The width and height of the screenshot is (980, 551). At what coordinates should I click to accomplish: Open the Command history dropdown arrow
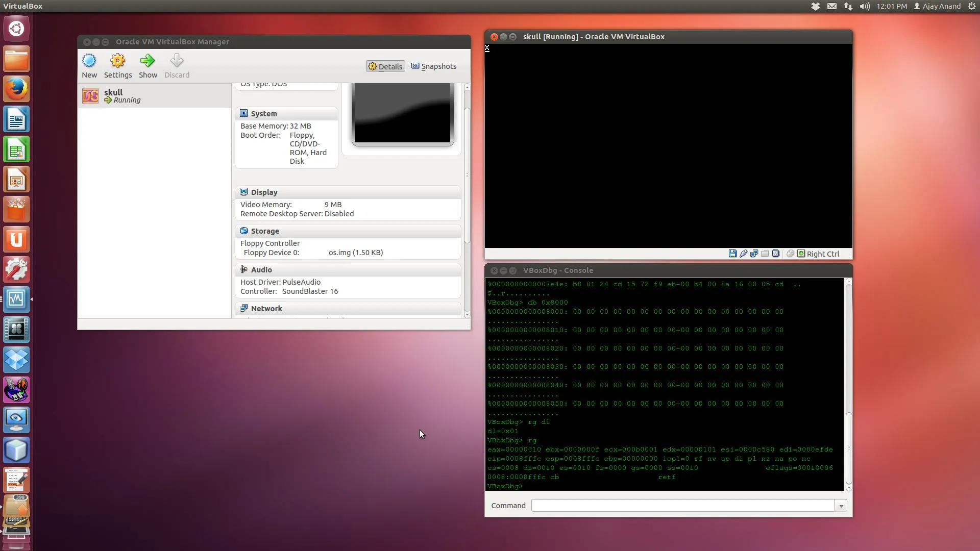click(841, 506)
